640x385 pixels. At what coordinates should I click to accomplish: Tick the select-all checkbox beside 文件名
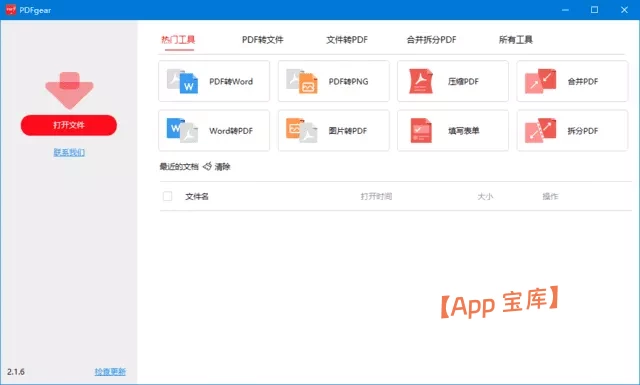click(x=167, y=196)
